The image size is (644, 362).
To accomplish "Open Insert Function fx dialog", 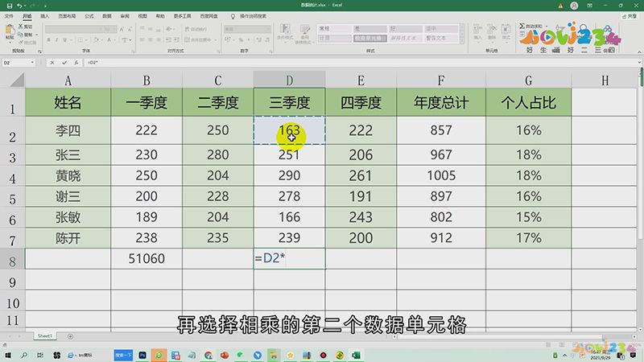I will tap(76, 63).
